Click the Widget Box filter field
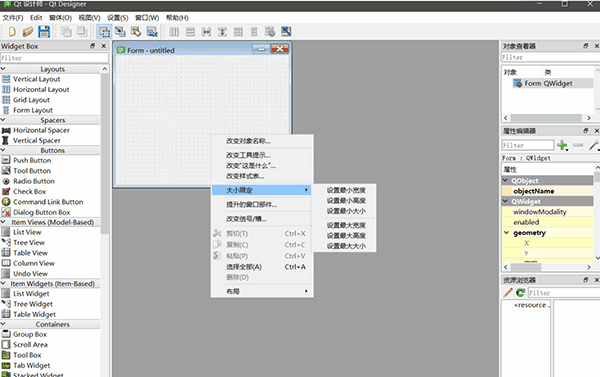Screen dimensions: 600x377 pyautogui.click(x=54, y=58)
